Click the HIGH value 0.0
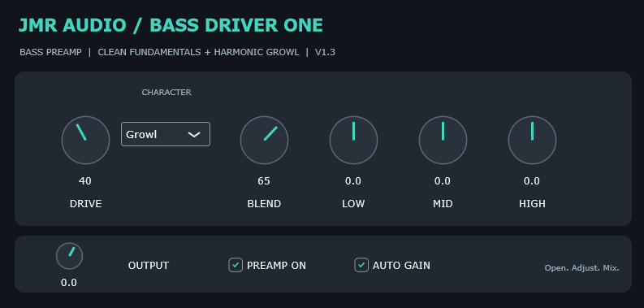 (532, 181)
